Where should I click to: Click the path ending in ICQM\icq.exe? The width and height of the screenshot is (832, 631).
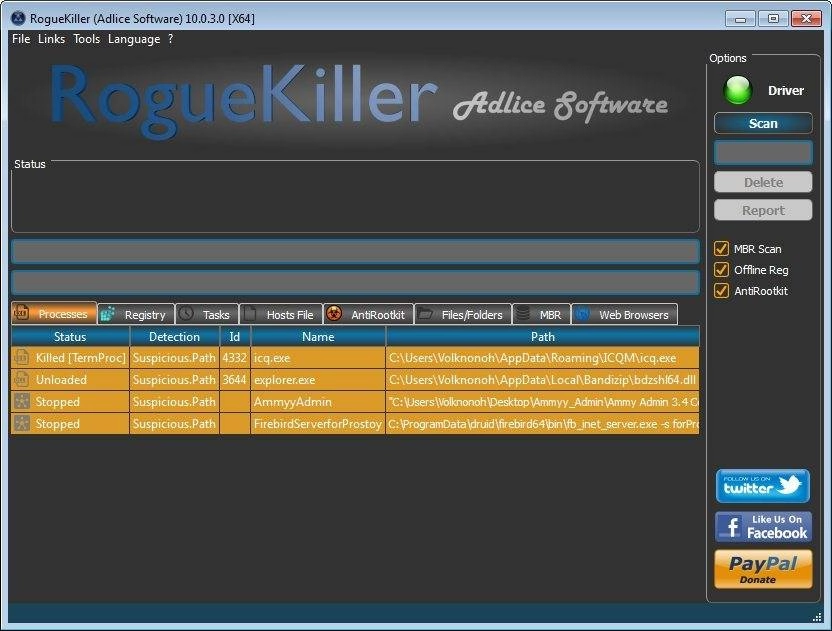click(x=543, y=358)
